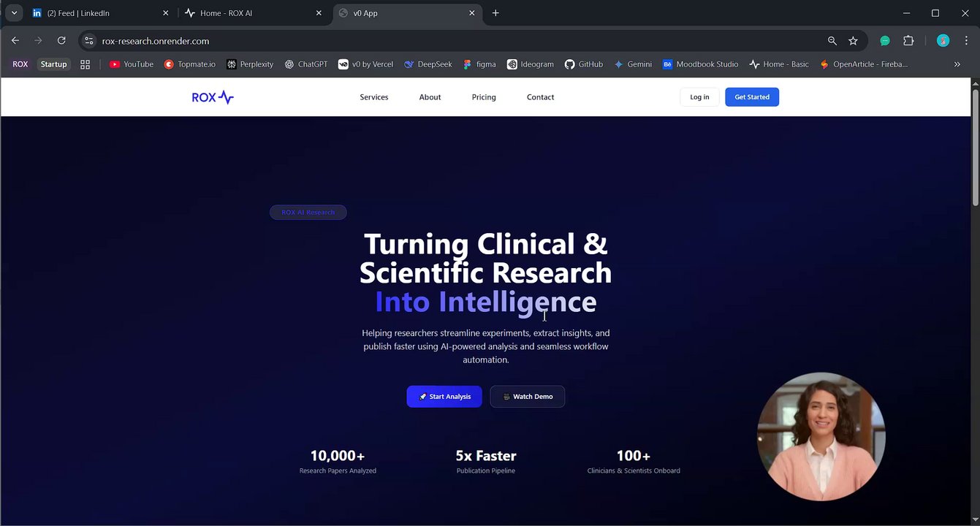The image size is (980, 526).
Task: Click the Start Analysis button
Action: (444, 397)
